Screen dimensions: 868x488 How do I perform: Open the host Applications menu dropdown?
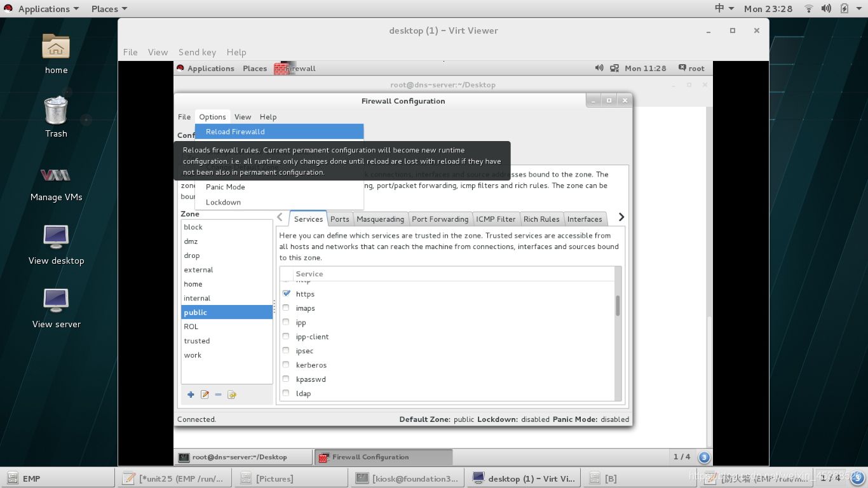click(48, 9)
